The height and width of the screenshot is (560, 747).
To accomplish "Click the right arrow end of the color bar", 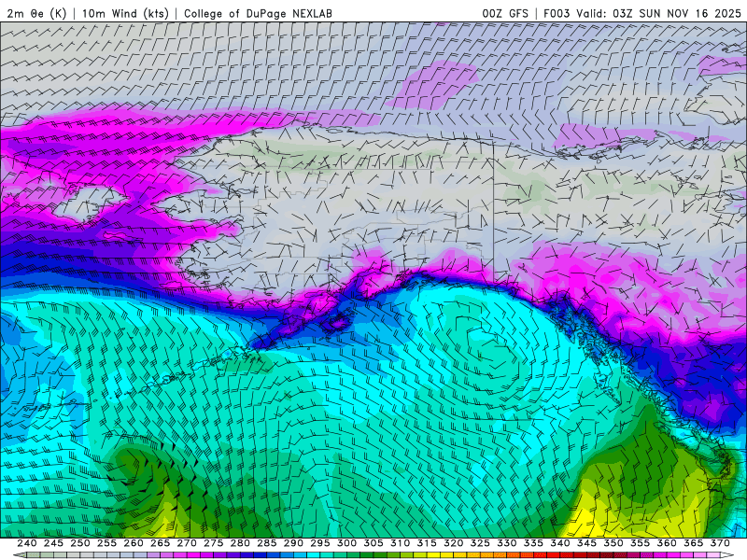I will 727,555.
